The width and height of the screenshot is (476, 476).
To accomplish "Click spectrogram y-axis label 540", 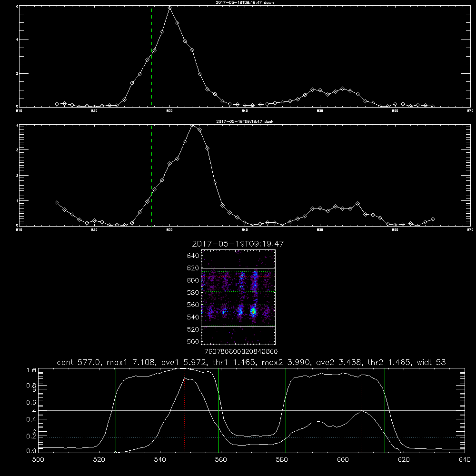I will tap(193, 317).
